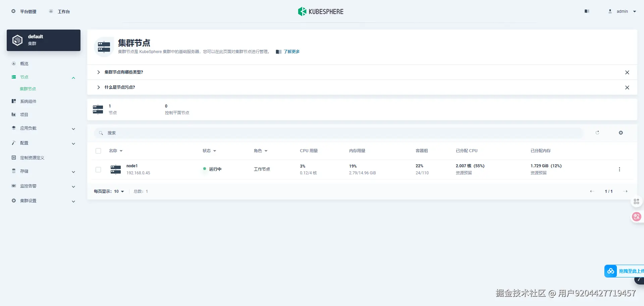This screenshot has width=644, height=306.
Task: Click the 2.79/14.96 GiB memory value
Action: pos(362,173)
